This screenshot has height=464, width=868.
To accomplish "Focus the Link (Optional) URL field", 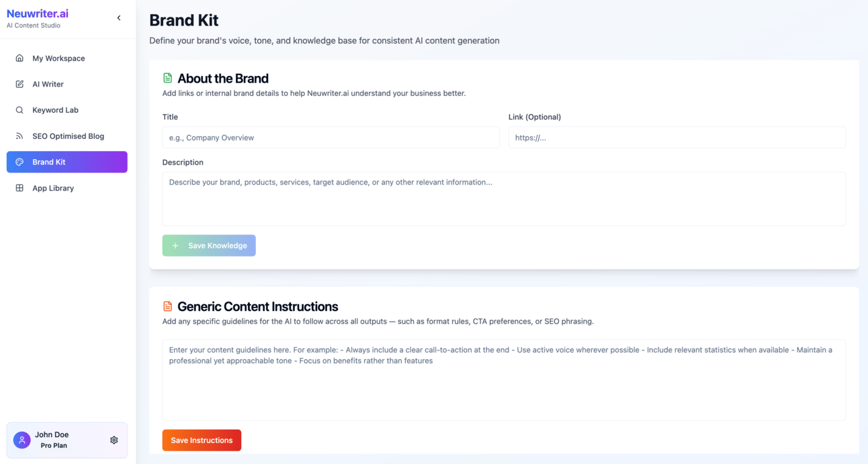I will pyautogui.click(x=677, y=138).
